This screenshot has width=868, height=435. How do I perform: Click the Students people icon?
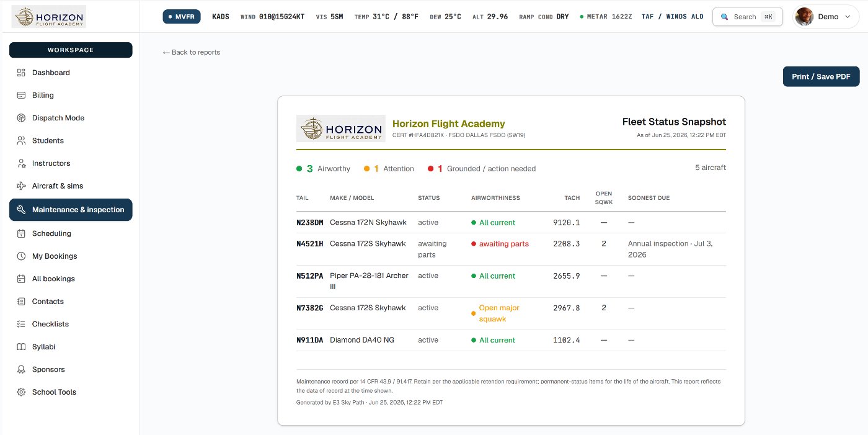tap(21, 141)
